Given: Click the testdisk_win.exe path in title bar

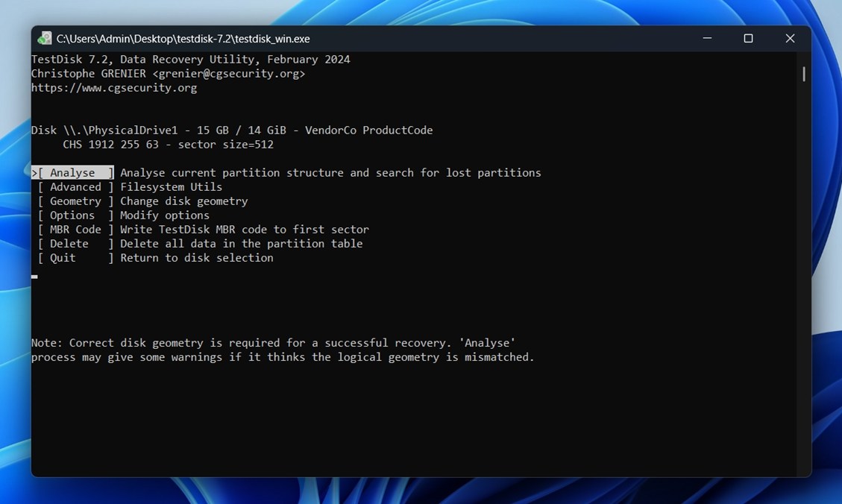Looking at the screenshot, I should (183, 39).
